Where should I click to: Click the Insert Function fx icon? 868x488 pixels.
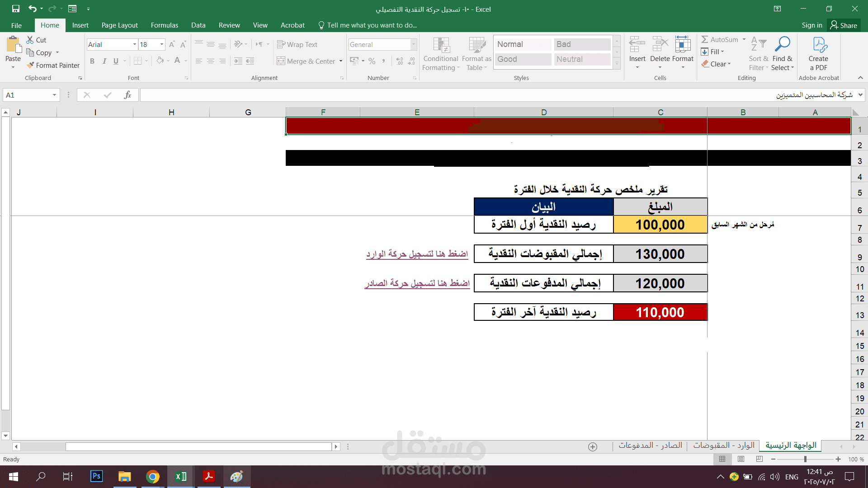127,95
